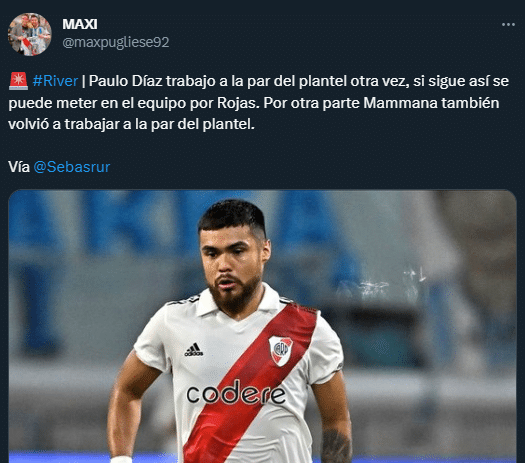
Task: Click the words "Paulo Díaz" in the tweet
Action: click(126, 81)
